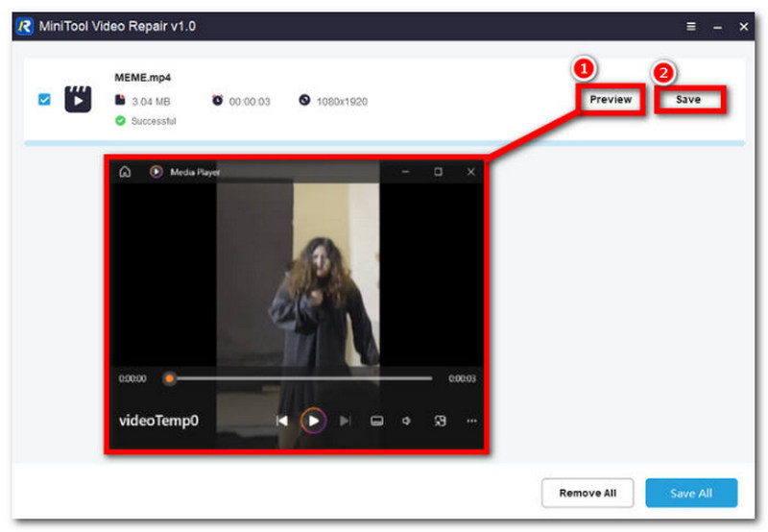Open the captions/subtitles icon in player
The height and width of the screenshot is (532, 768).
pyautogui.click(x=377, y=421)
